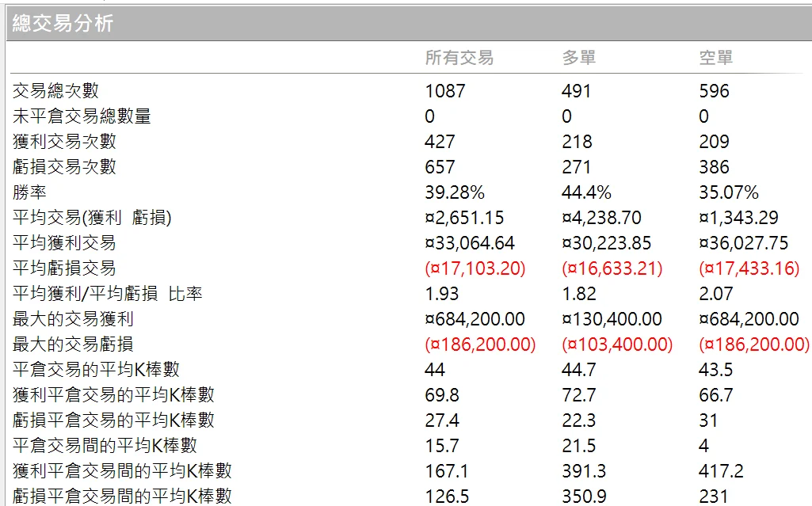Select average loss (¤17,103.20)
The width and height of the screenshot is (812, 506).
point(475,268)
